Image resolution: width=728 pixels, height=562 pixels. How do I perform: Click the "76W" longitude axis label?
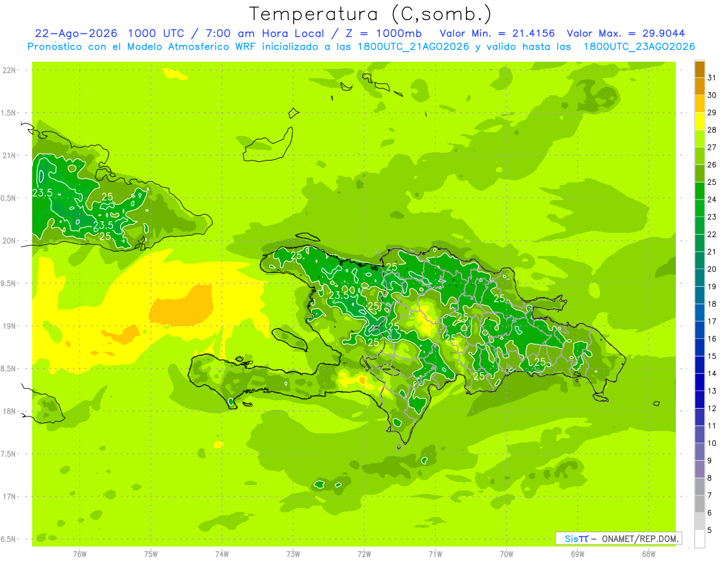pyautogui.click(x=79, y=554)
